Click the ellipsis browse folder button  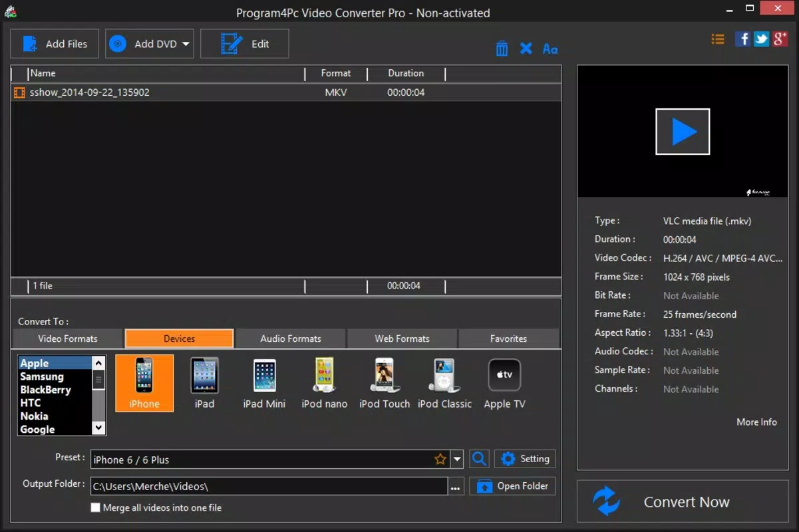(455, 487)
